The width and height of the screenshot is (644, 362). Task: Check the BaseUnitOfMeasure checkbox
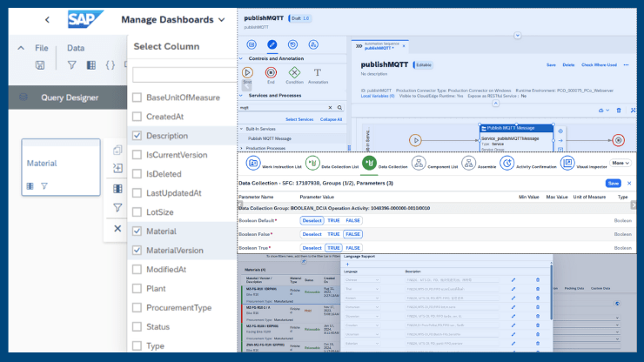[137, 97]
